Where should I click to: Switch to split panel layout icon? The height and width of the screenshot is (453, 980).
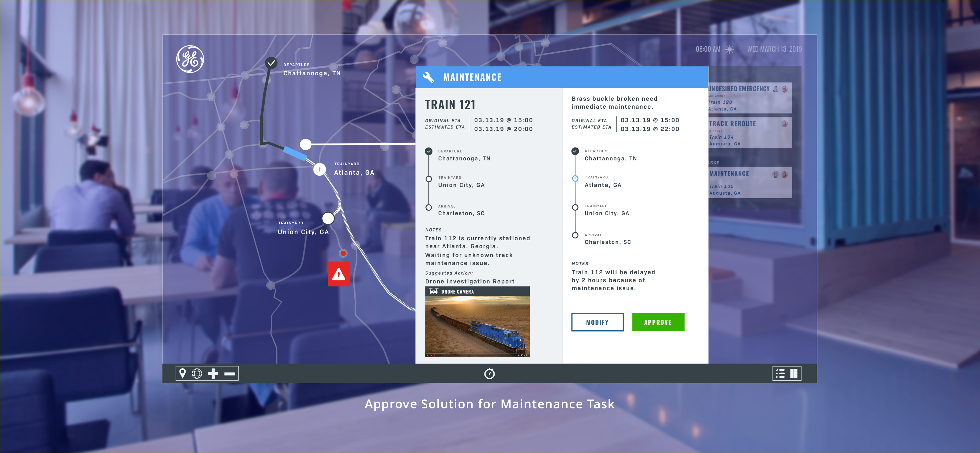click(793, 373)
